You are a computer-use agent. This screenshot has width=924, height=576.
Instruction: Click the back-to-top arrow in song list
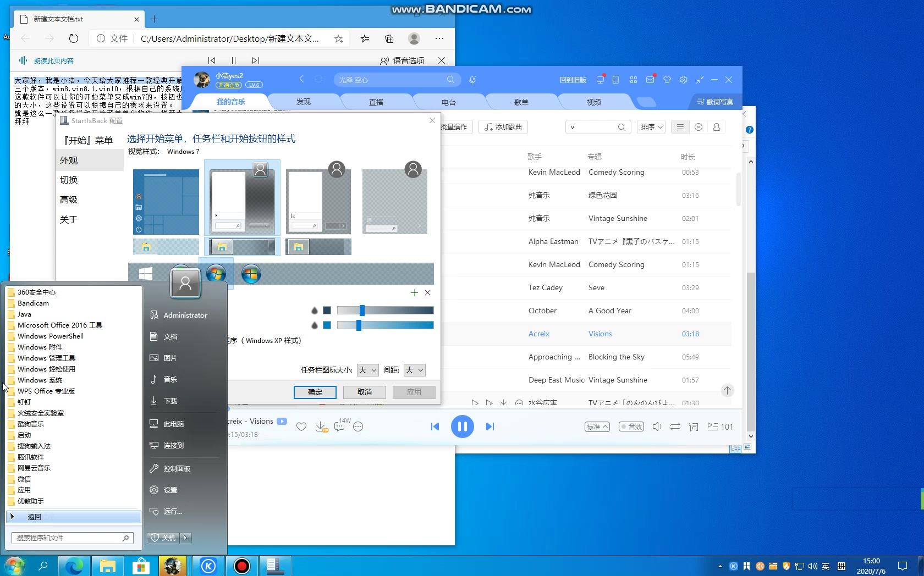tap(727, 391)
